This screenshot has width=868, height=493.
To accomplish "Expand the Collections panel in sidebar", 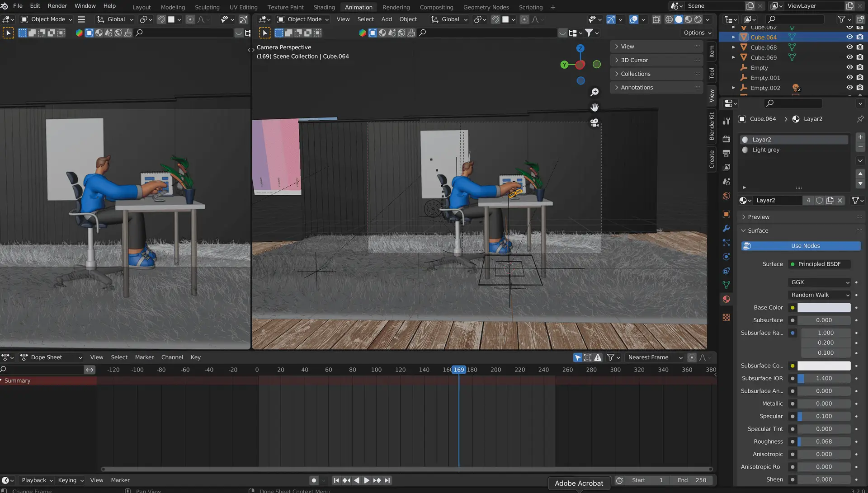I will pyautogui.click(x=635, y=74).
